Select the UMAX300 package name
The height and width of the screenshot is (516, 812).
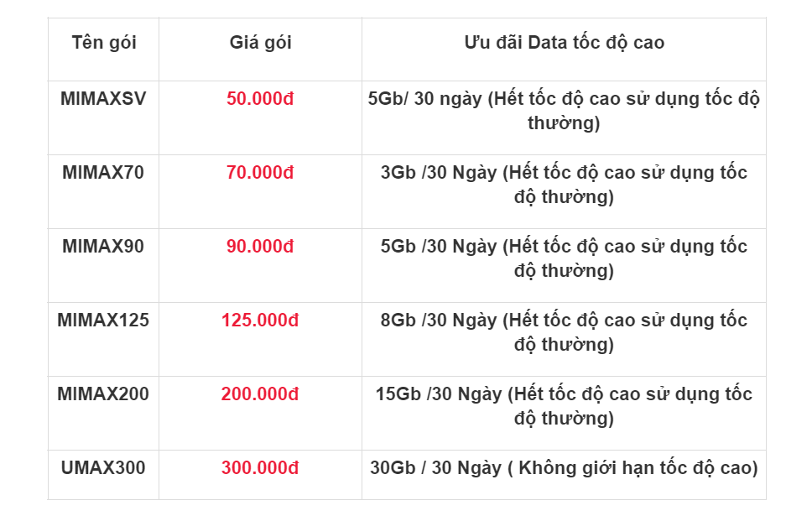tap(103, 468)
